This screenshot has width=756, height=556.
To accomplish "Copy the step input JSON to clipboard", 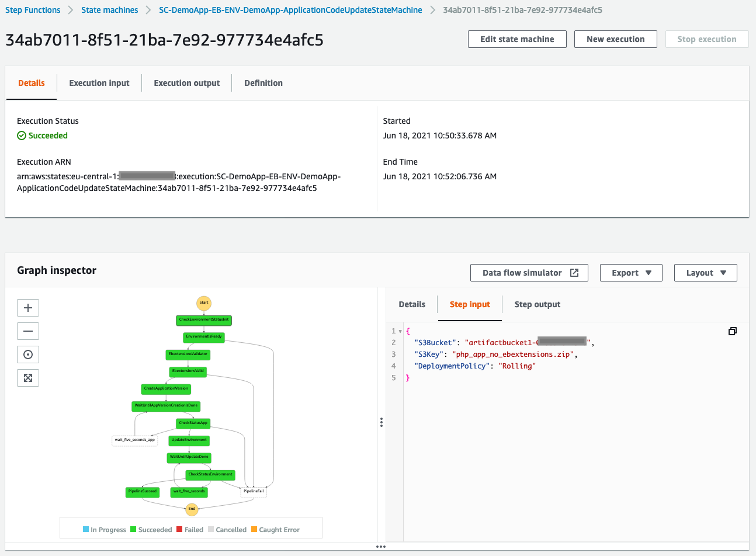I will point(733,331).
